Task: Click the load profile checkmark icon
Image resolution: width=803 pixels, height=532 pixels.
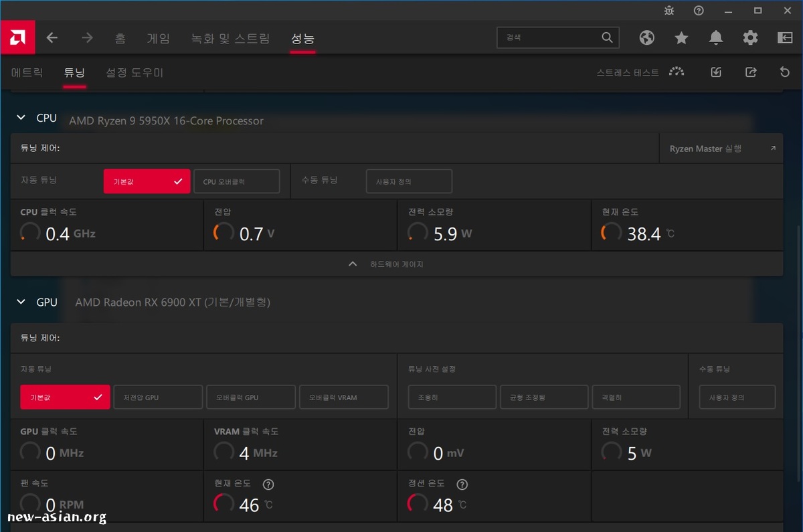Action: click(x=716, y=72)
